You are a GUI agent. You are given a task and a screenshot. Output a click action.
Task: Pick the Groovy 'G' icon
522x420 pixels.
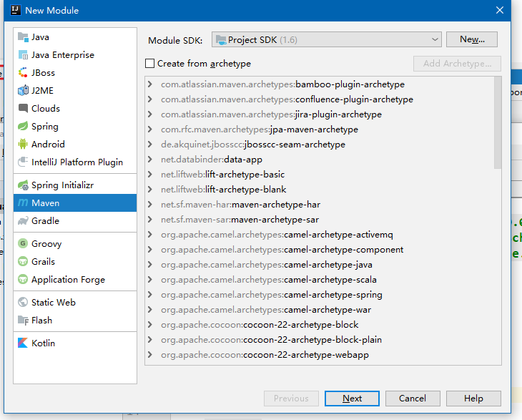point(23,243)
